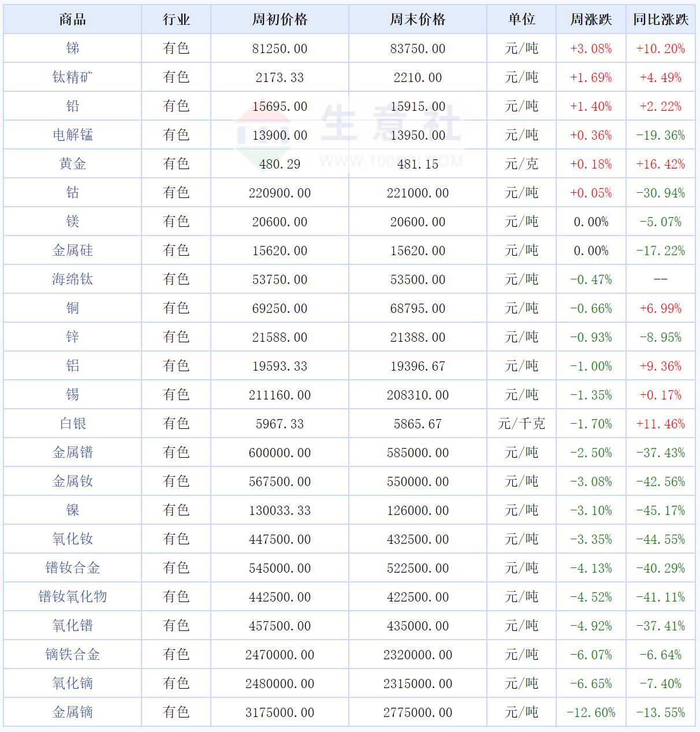Screen dimensions: 700x732
Task: Open the 海绵钛 commodity link
Action: click(72, 279)
